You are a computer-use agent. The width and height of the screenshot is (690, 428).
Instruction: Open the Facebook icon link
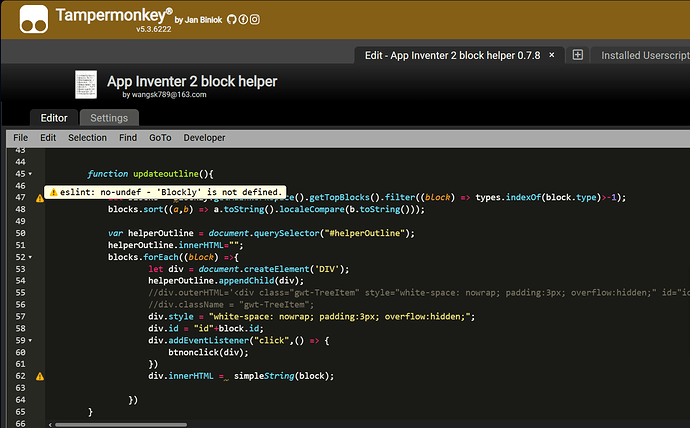[243, 19]
